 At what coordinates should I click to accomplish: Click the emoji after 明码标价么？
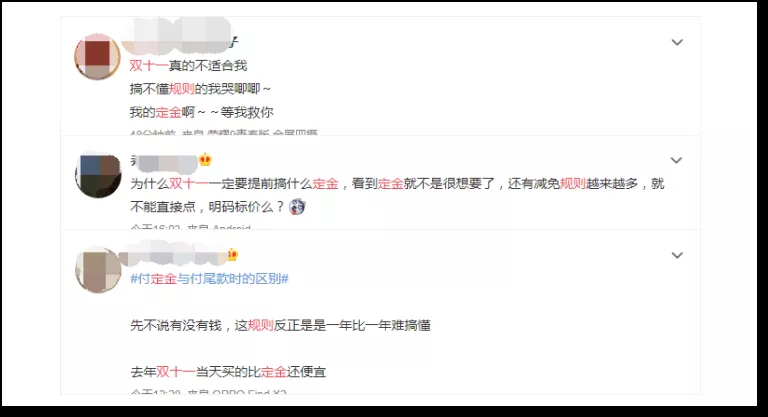tap(297, 207)
